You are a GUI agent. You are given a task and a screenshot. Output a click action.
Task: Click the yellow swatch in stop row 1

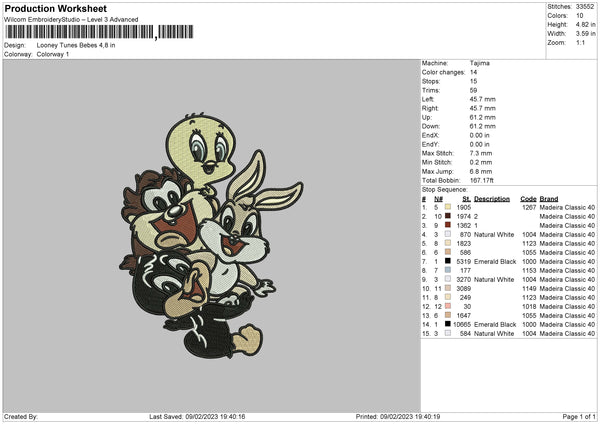(448, 207)
